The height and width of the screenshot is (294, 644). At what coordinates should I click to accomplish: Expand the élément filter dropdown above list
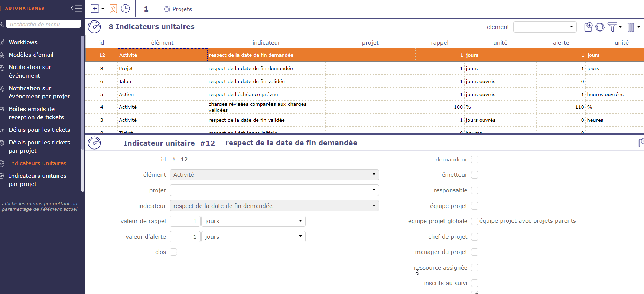(572, 27)
